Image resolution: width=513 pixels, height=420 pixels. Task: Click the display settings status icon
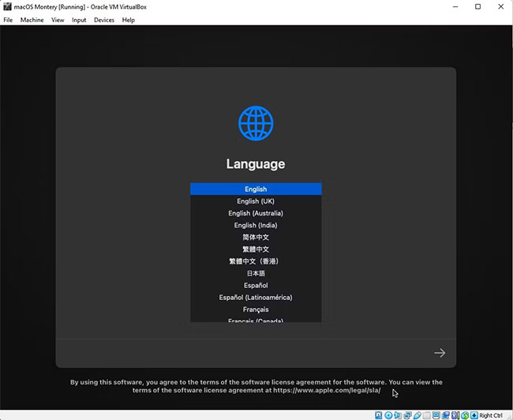point(436,415)
